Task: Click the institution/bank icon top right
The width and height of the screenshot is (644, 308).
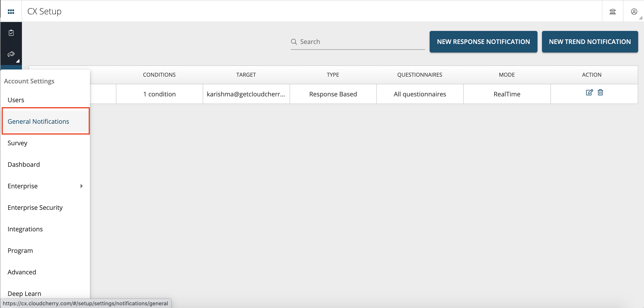Action: point(613,11)
